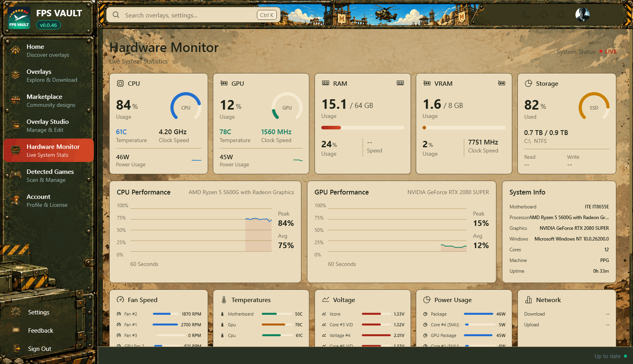
Task: Open the Marketplace section
Action: tap(48, 100)
